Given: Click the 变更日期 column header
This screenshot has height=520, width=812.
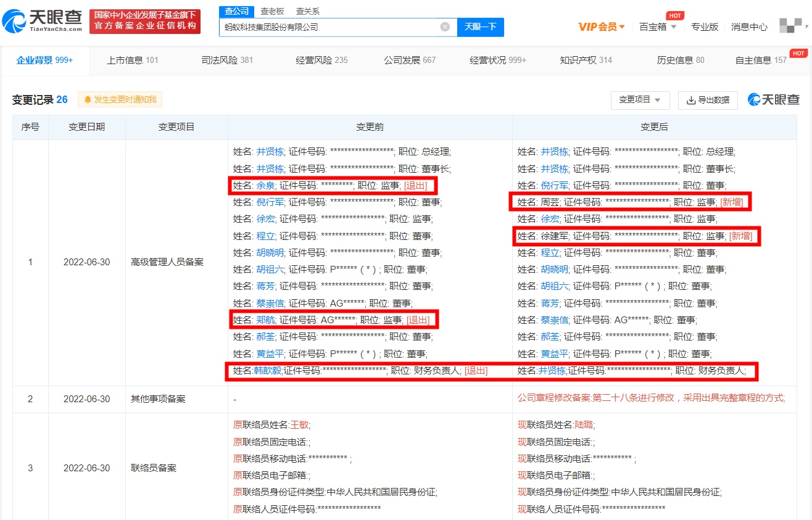Looking at the screenshot, I should 86,127.
